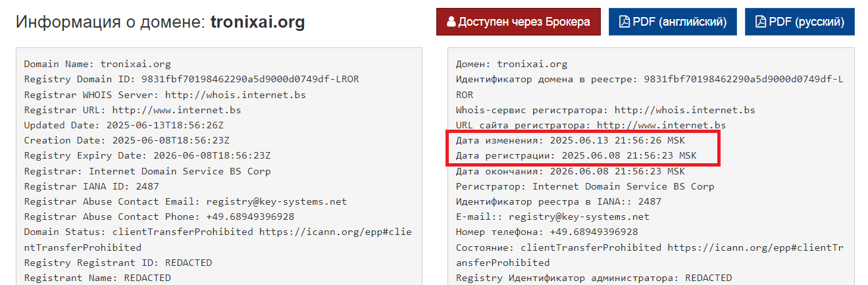Click the PDF file icon for русский
Screen dimensions: 868x285
[761, 22]
